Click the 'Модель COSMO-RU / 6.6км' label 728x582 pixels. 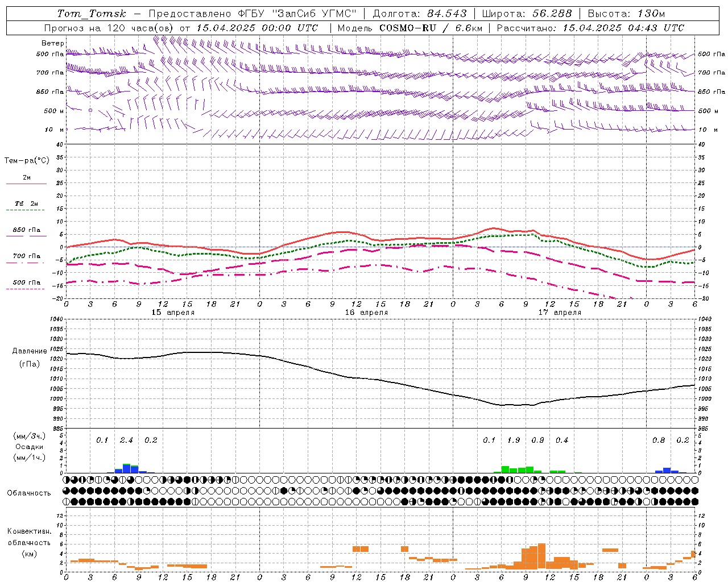410,28
